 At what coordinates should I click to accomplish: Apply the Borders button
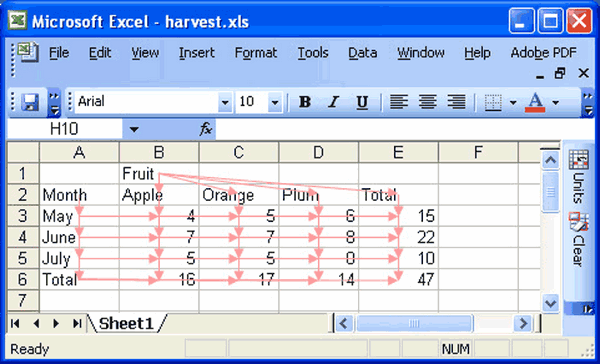[493, 102]
